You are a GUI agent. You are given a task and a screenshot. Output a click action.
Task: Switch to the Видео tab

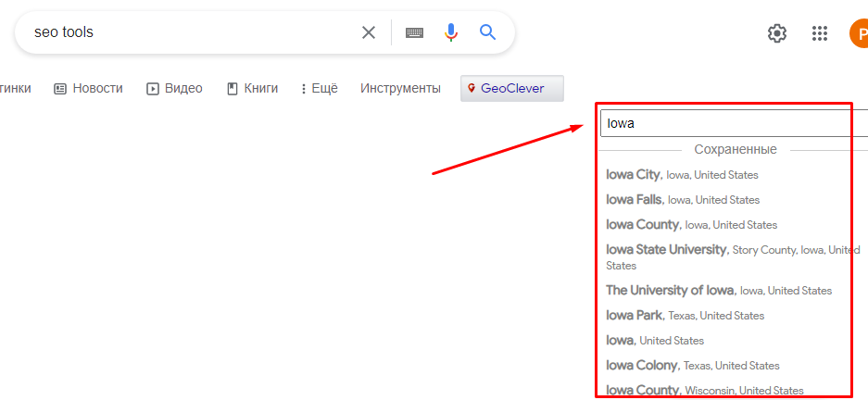point(174,89)
